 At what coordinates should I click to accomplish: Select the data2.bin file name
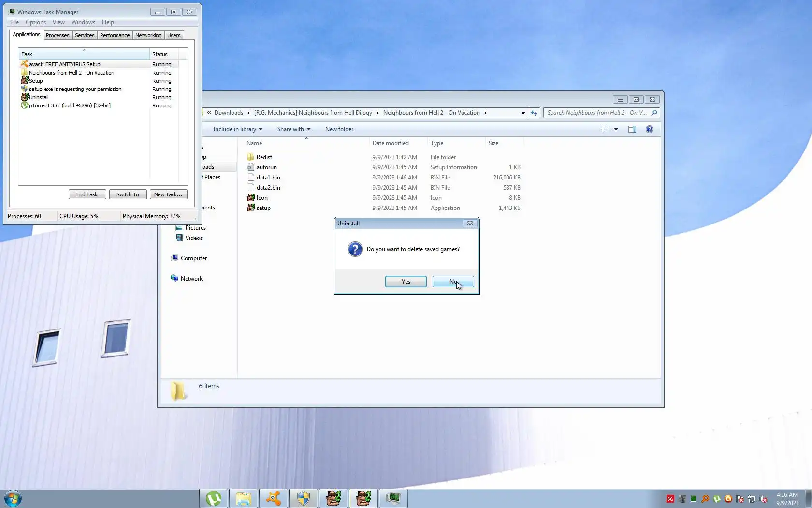(268, 188)
